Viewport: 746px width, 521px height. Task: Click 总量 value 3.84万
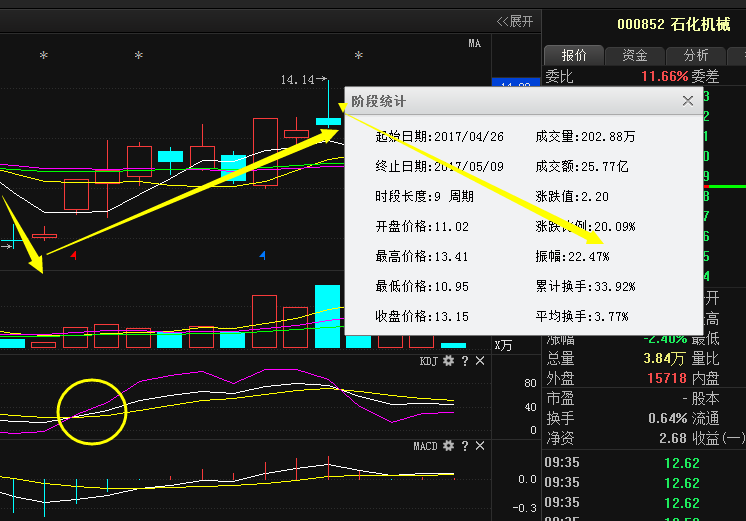click(x=664, y=359)
